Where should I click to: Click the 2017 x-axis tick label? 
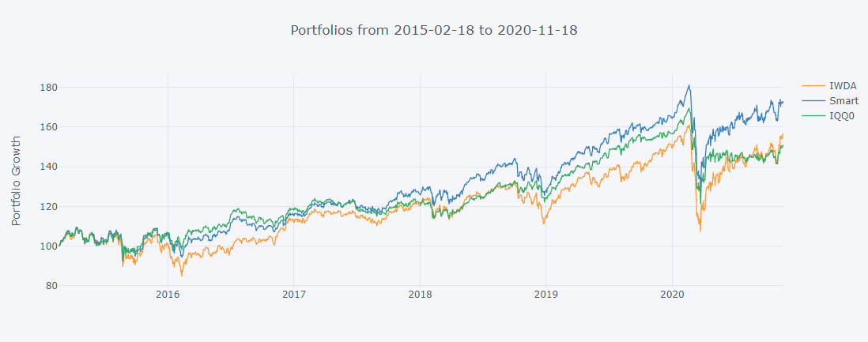coord(293,295)
